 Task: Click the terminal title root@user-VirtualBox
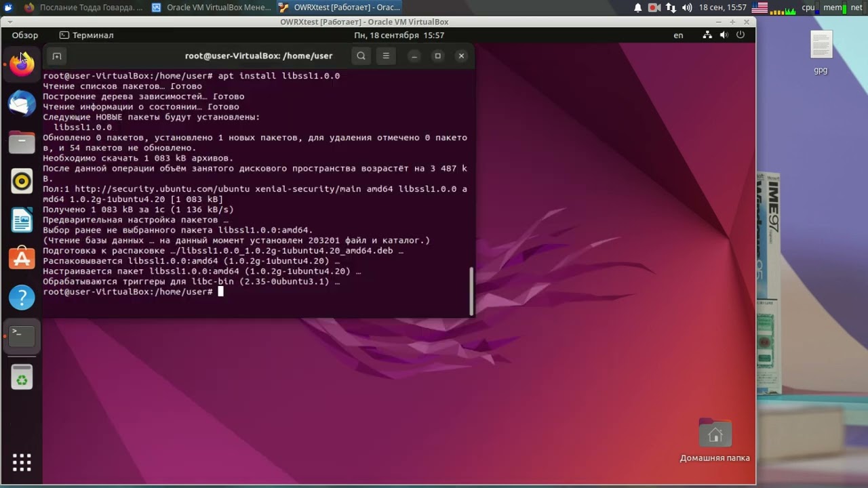click(x=259, y=56)
